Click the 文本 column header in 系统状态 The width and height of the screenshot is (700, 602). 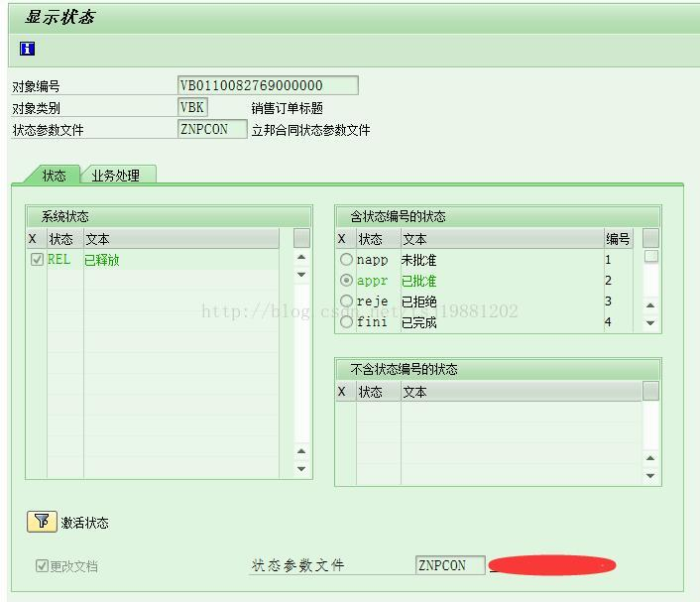[x=180, y=239]
